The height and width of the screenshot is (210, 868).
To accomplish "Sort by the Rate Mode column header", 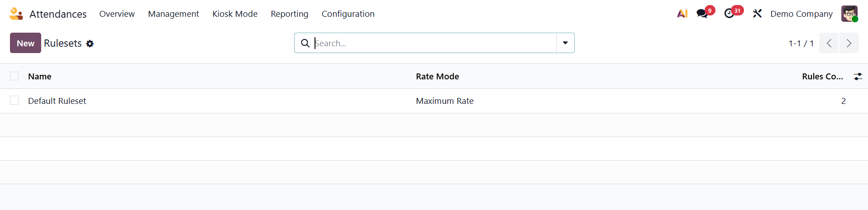I will pyautogui.click(x=437, y=77).
